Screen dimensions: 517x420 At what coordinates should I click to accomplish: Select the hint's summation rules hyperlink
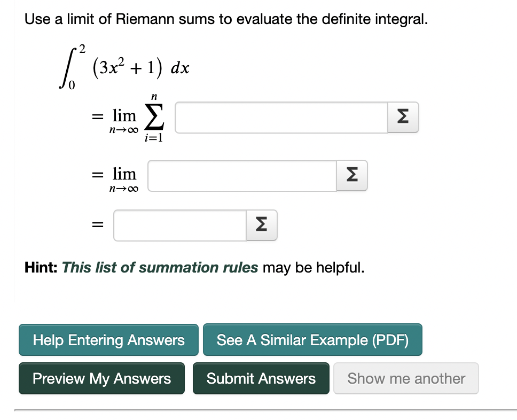coord(160,268)
